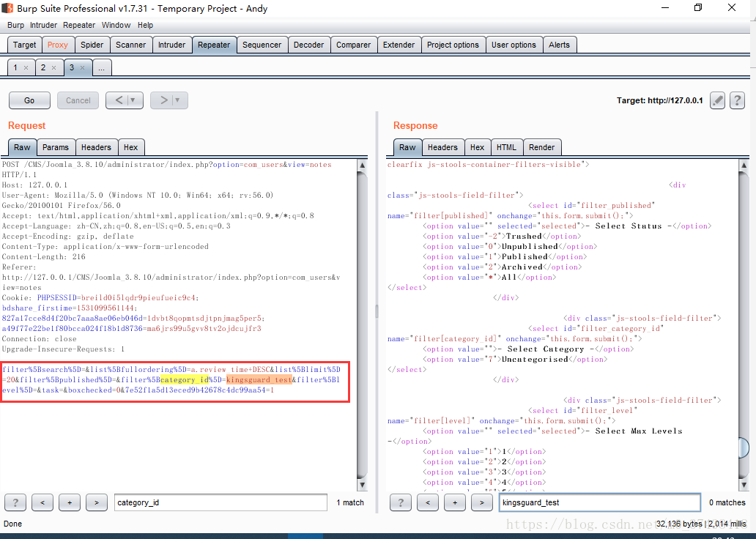Switch to the Comparer tab
Image resolution: width=756 pixels, height=539 pixels.
coord(353,45)
